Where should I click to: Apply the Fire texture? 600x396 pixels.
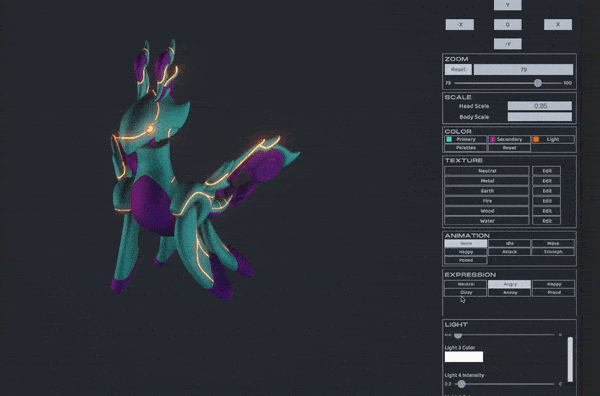coord(487,201)
